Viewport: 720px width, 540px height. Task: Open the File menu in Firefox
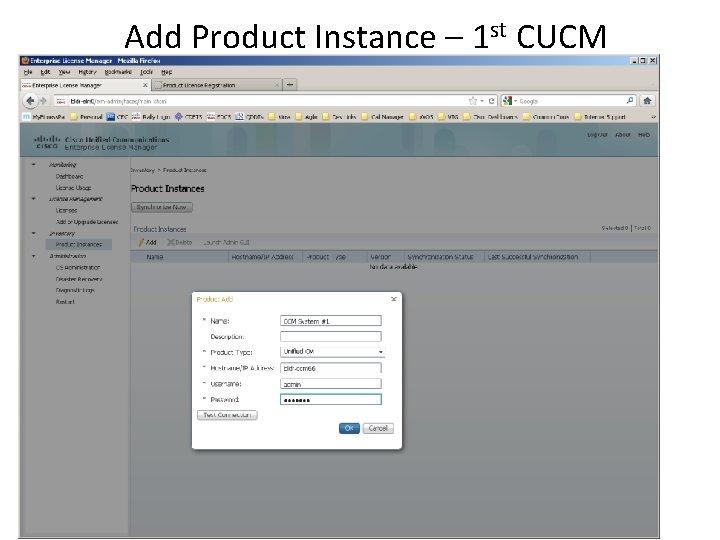click(28, 72)
